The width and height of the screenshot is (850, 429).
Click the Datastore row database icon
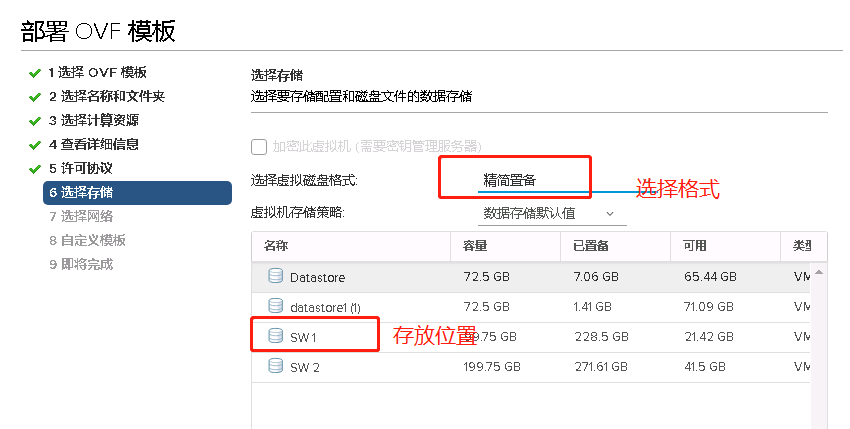click(x=275, y=276)
